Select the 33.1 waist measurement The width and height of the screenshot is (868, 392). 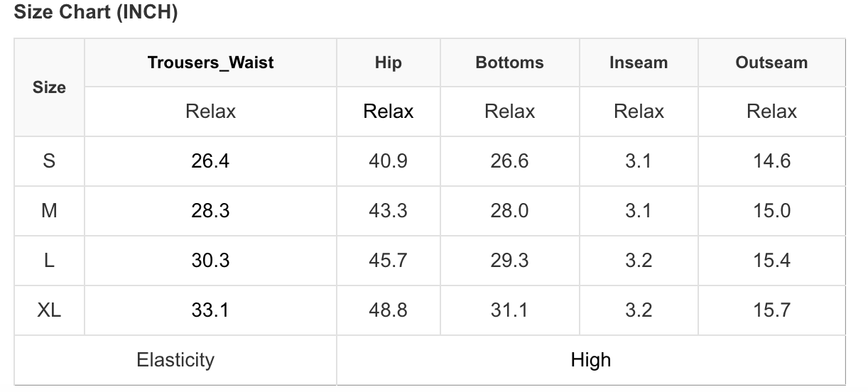click(210, 310)
